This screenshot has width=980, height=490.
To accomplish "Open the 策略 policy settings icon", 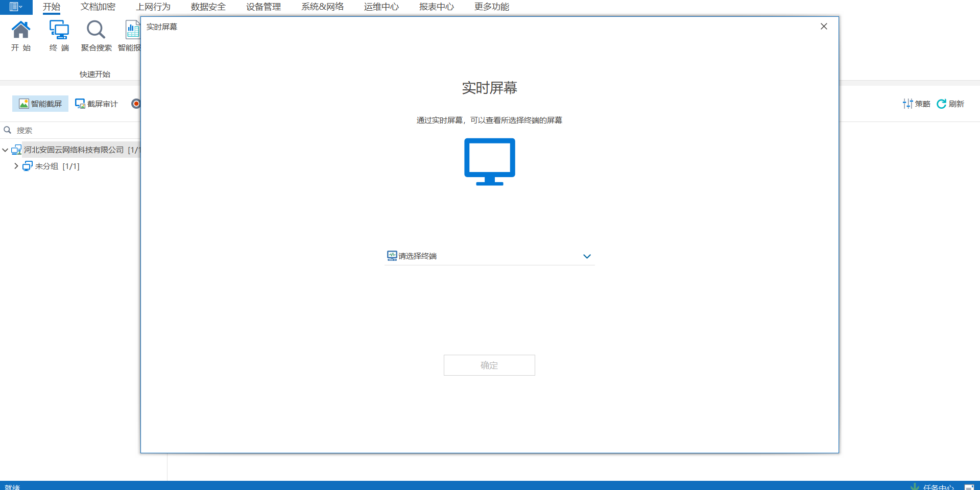I will 916,104.
